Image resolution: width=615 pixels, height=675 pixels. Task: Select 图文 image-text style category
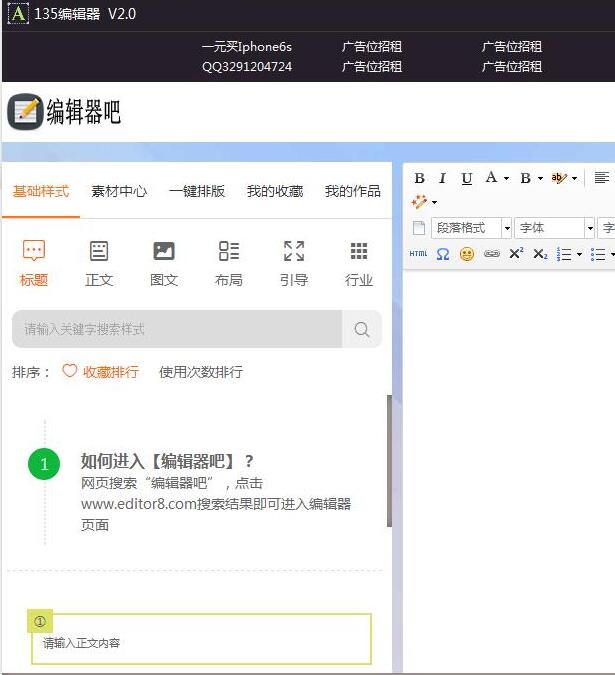pyautogui.click(x=164, y=263)
